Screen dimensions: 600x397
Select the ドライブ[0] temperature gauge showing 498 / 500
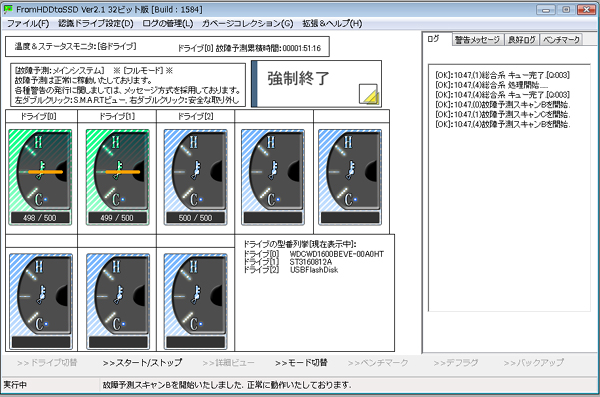40,177
